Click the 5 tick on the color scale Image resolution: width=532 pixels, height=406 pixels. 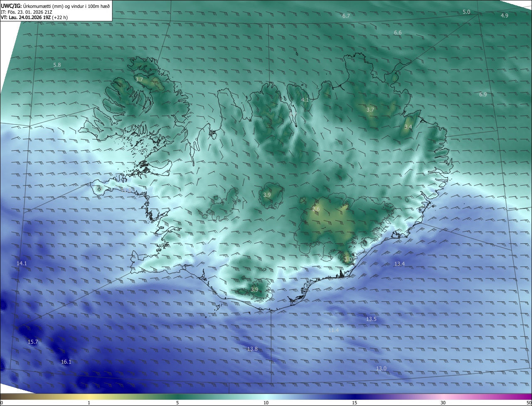pyautogui.click(x=177, y=403)
